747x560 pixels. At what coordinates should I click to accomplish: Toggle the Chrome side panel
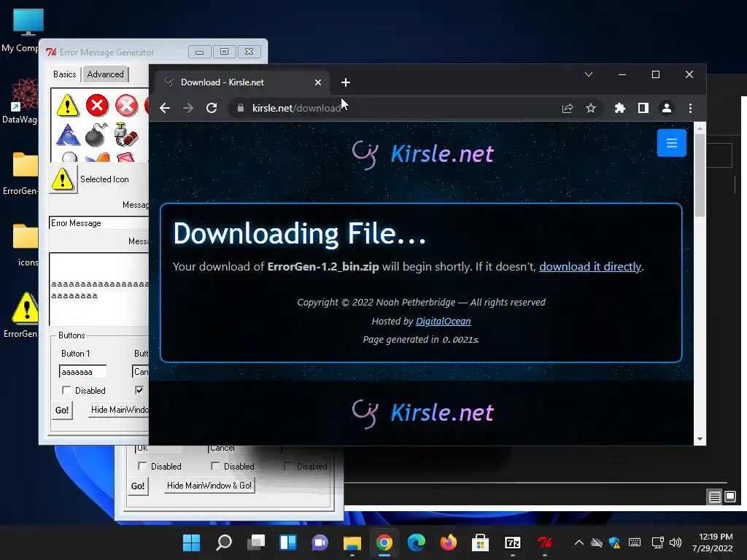[x=643, y=108]
